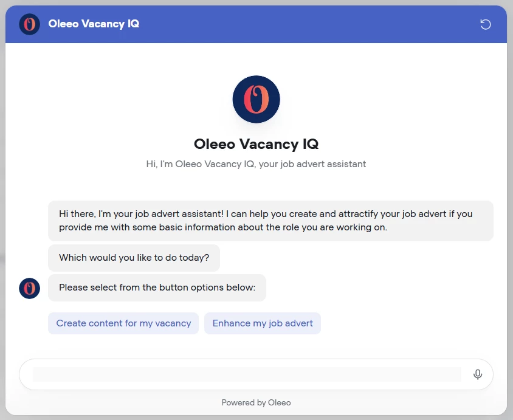
Task: Click 'Which would you like to do today?' bubble
Action: [134, 258]
